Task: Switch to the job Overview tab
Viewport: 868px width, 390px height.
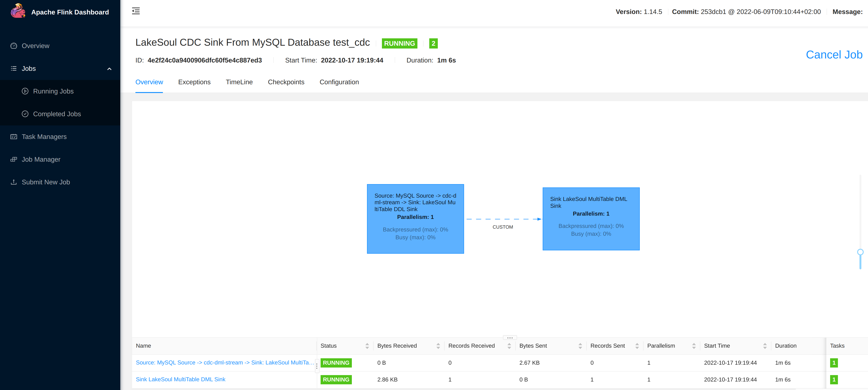Action: tap(149, 82)
